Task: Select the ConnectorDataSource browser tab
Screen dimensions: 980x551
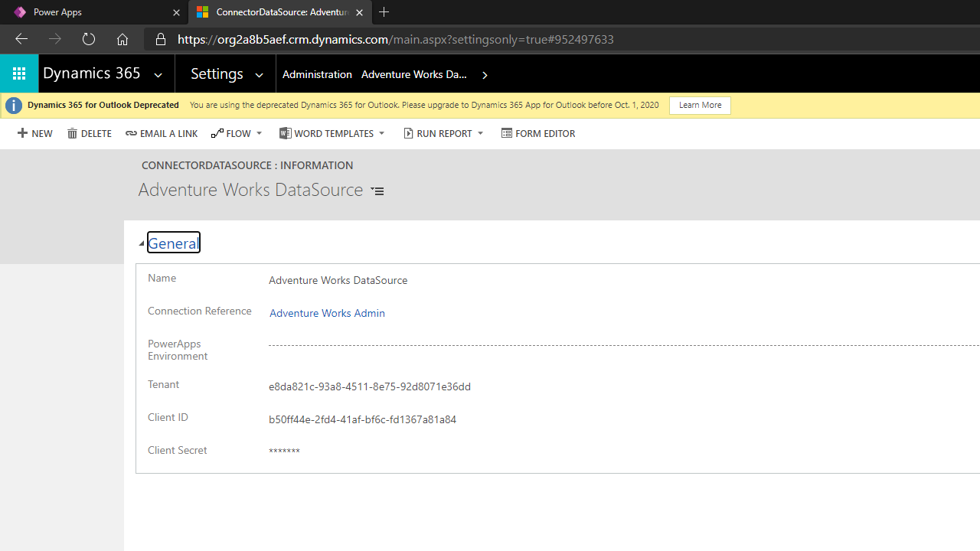Action: coord(279,12)
